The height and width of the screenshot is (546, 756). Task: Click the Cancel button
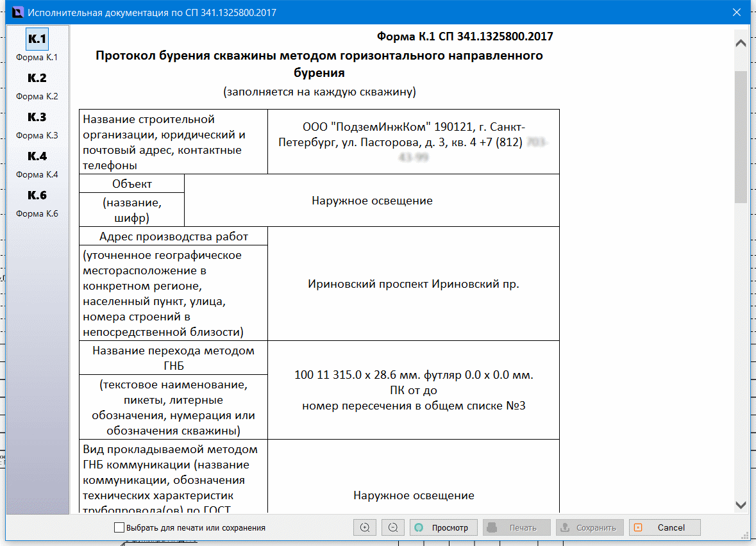pos(665,527)
